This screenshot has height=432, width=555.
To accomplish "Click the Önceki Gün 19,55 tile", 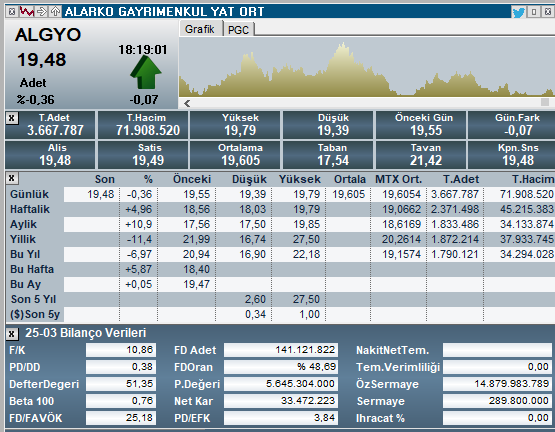I will 421,125.
